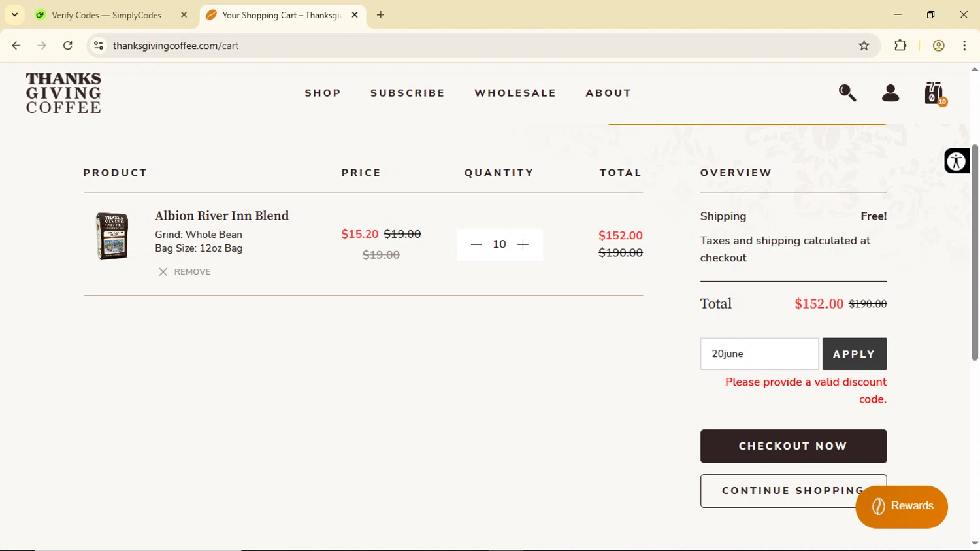Open the Albion River Inn Blend product link
The width and height of the screenshot is (980, 551).
click(221, 216)
